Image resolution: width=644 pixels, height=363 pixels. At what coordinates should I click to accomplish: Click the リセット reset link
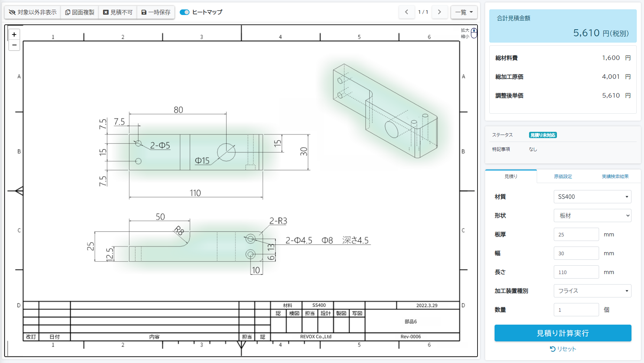[x=563, y=349]
